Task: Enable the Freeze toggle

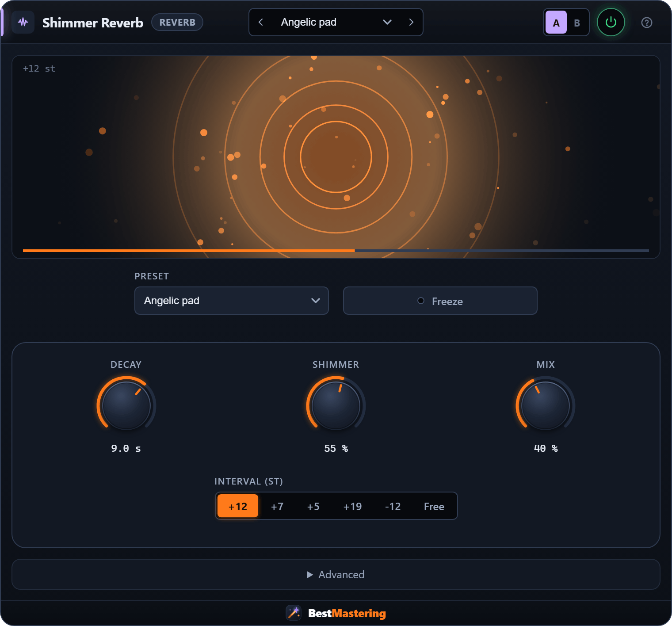Action: point(440,301)
